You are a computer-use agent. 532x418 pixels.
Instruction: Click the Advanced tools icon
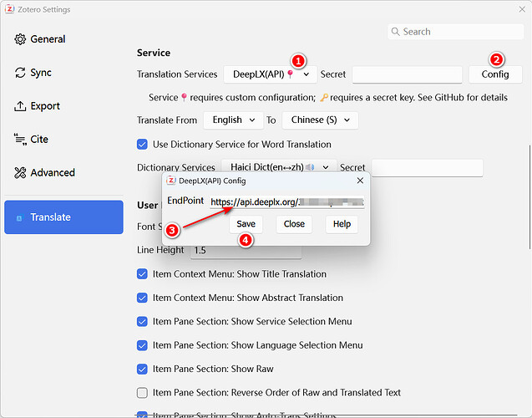(21, 173)
